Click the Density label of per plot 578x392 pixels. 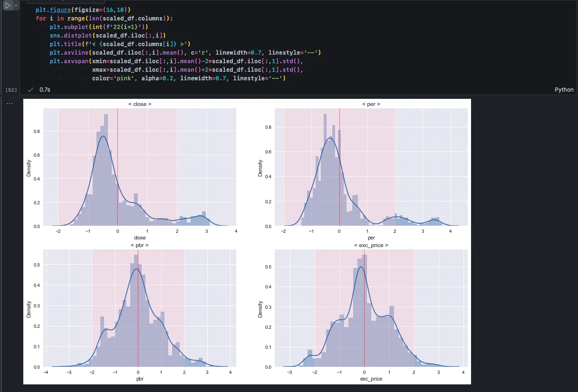pyautogui.click(x=260, y=168)
